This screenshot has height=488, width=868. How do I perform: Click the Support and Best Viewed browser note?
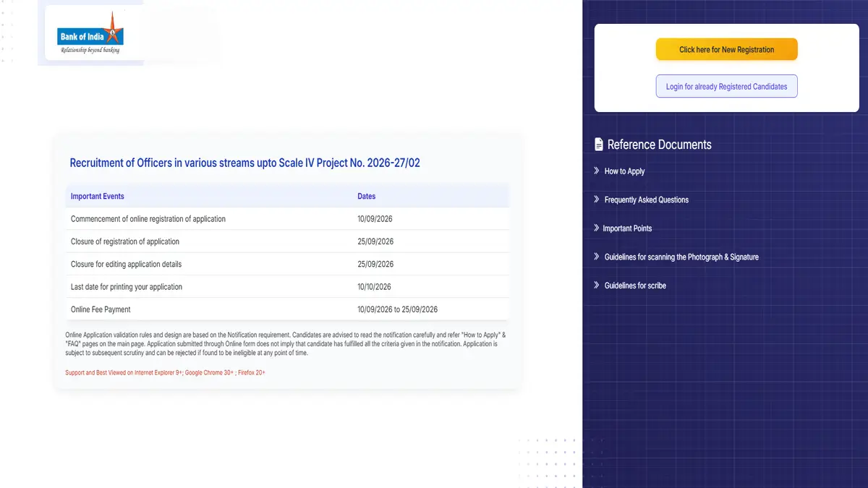click(x=165, y=372)
